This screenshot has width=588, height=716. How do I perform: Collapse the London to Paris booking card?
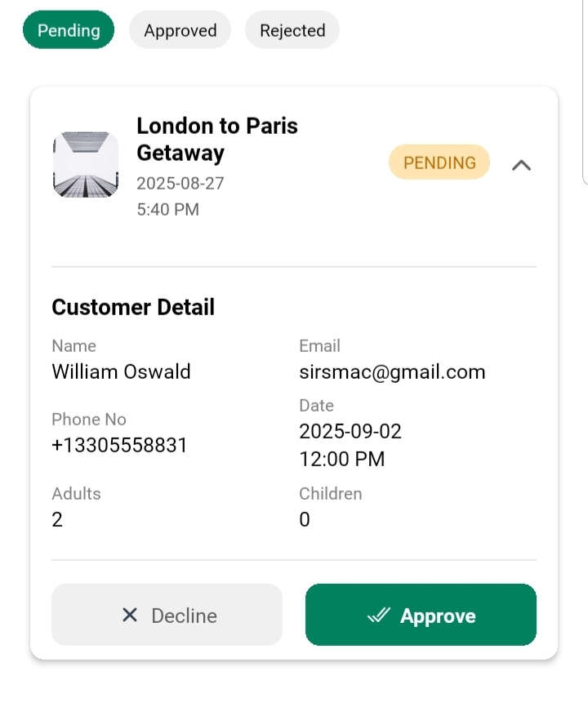(521, 164)
